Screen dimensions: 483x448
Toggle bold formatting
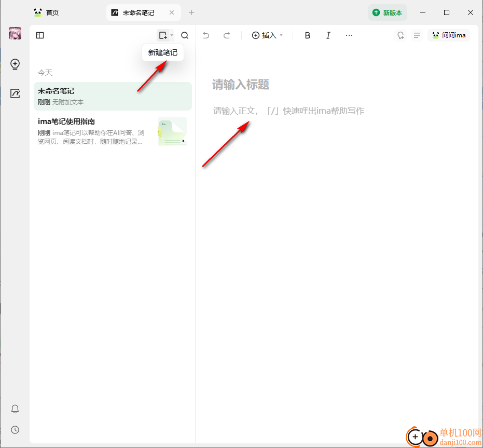click(x=308, y=35)
